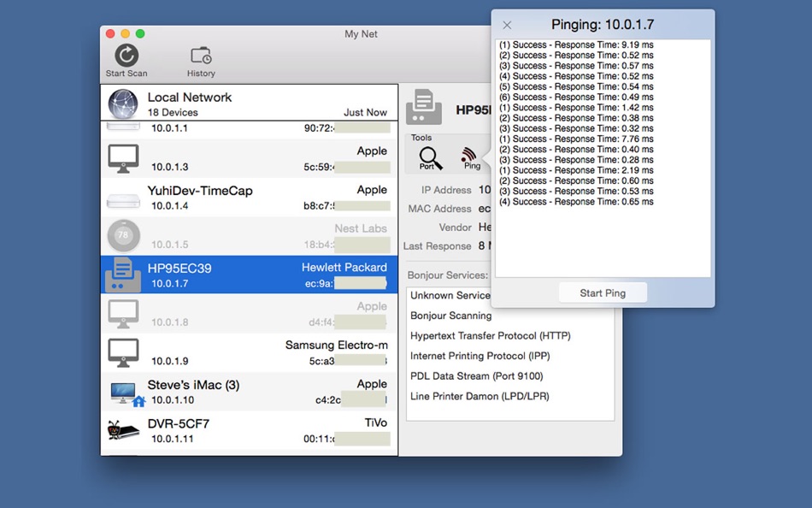
Task: Click the 10.0.1.11 address text
Action: click(173, 439)
